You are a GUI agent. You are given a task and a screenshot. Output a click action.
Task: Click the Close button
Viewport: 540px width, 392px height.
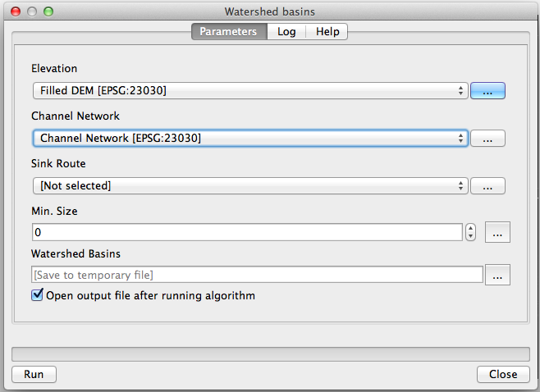coord(503,374)
